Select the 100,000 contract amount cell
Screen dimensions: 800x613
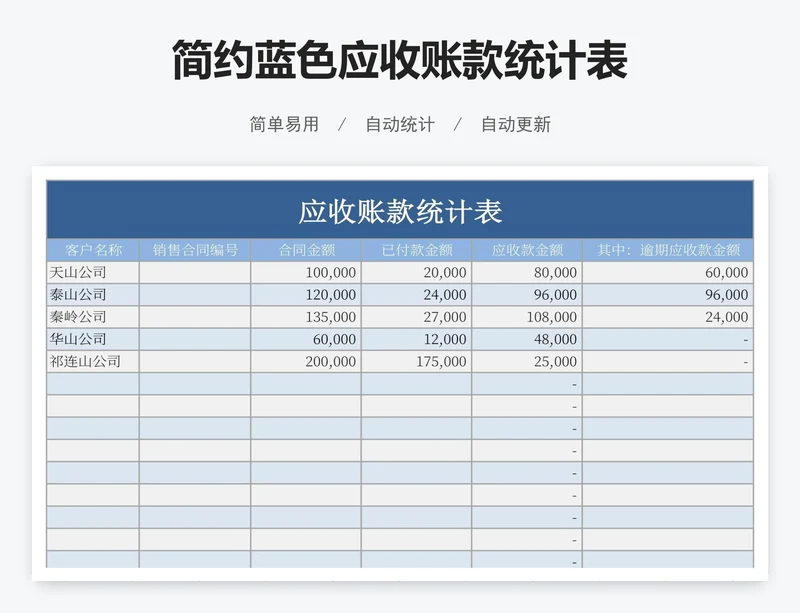click(306, 273)
